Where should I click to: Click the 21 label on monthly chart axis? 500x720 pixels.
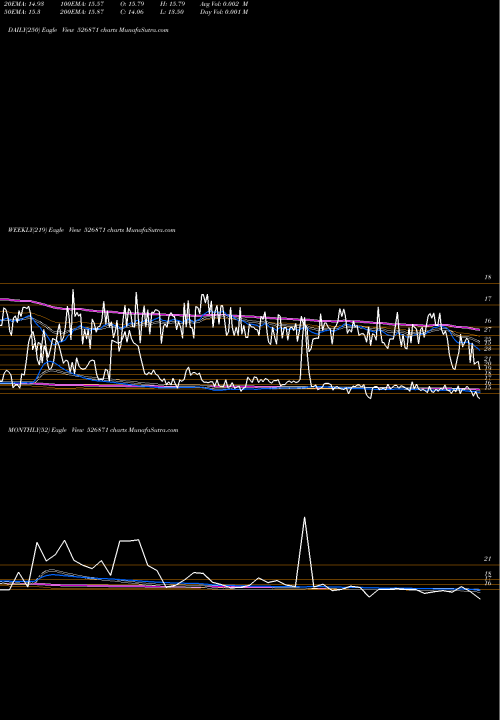pos(488,559)
